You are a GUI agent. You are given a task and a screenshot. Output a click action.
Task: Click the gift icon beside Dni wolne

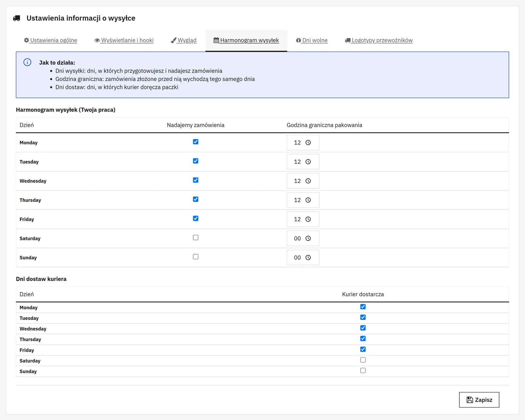pos(299,40)
